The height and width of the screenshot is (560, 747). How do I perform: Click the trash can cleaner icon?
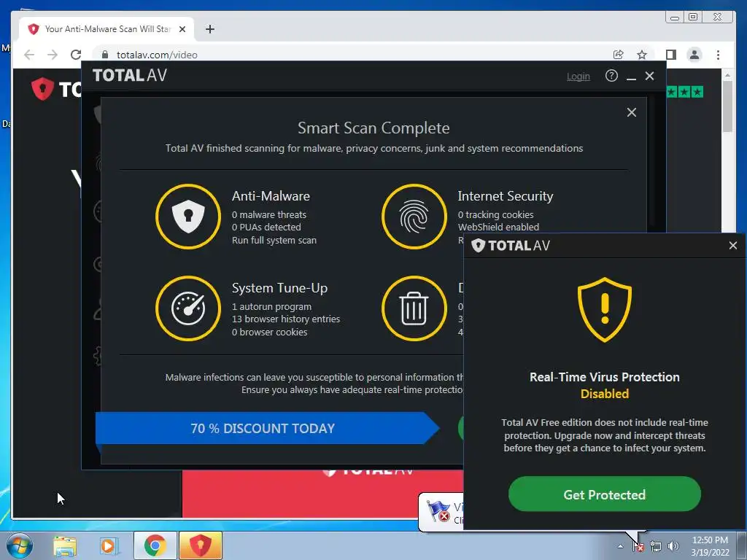pos(414,308)
